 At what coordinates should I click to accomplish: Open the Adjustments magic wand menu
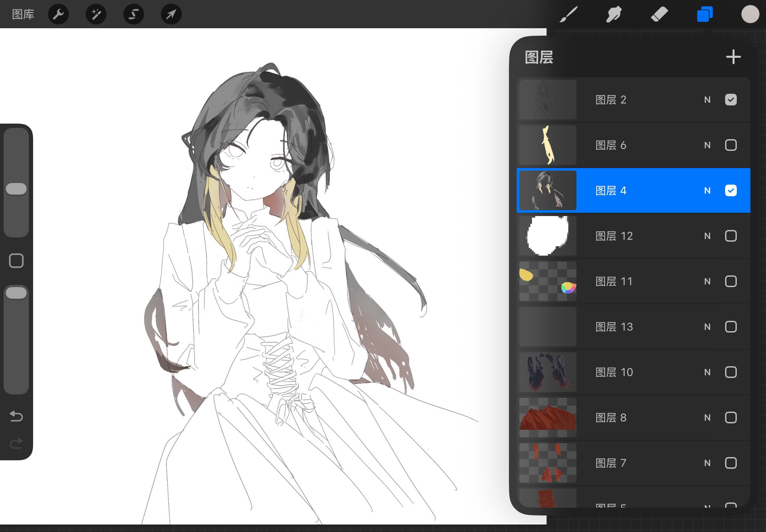point(96,14)
